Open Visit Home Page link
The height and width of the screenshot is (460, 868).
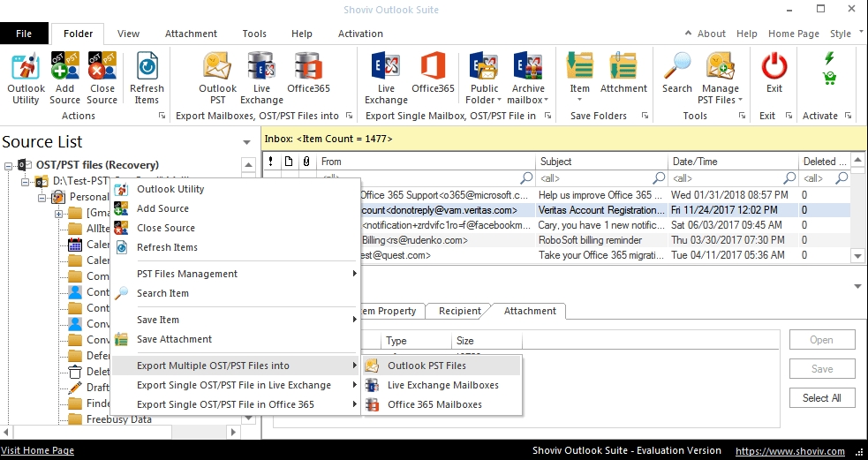coord(37,450)
